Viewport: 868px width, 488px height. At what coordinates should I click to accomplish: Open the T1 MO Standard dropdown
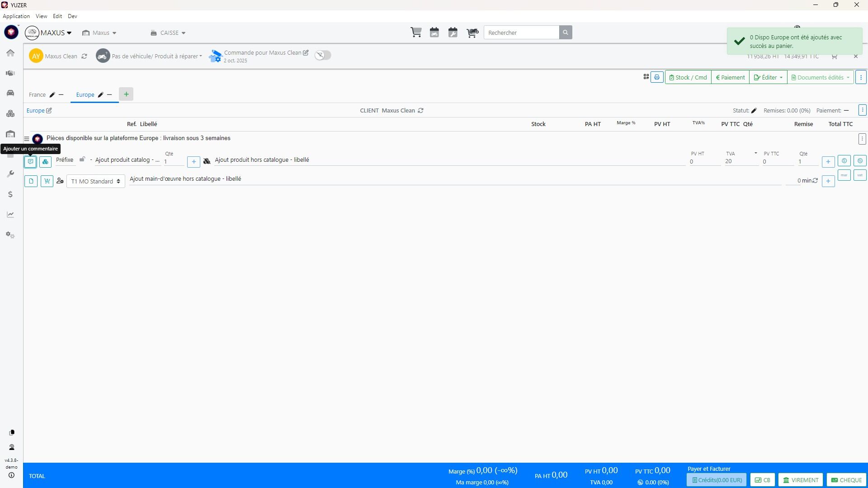[x=95, y=181]
